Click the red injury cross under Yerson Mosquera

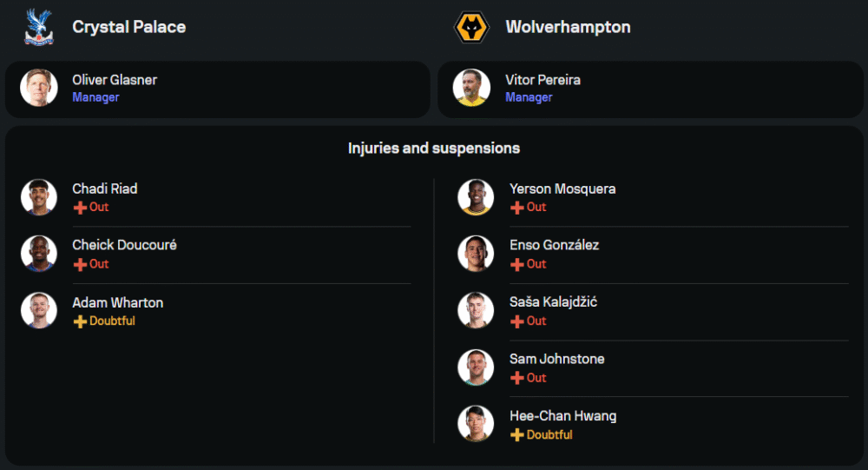point(517,208)
